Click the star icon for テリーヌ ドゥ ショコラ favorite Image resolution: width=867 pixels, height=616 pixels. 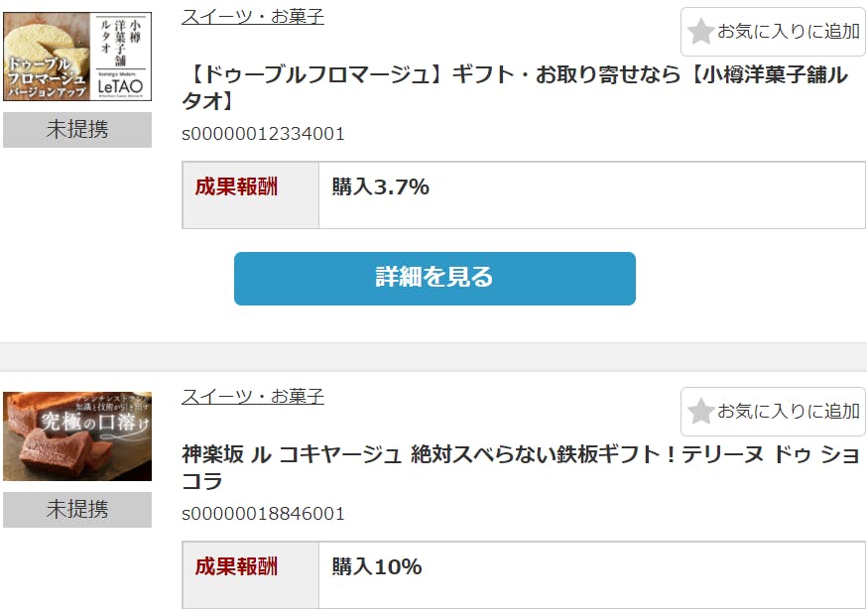coord(700,411)
